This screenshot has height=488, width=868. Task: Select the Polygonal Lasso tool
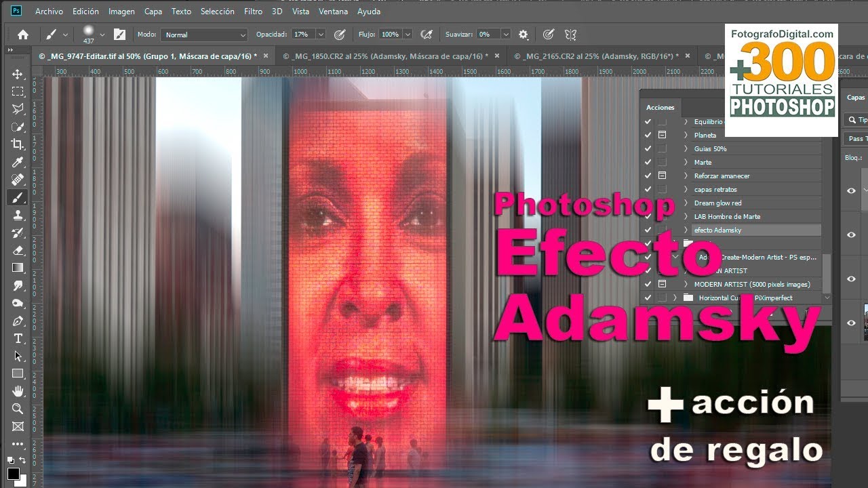click(18, 109)
